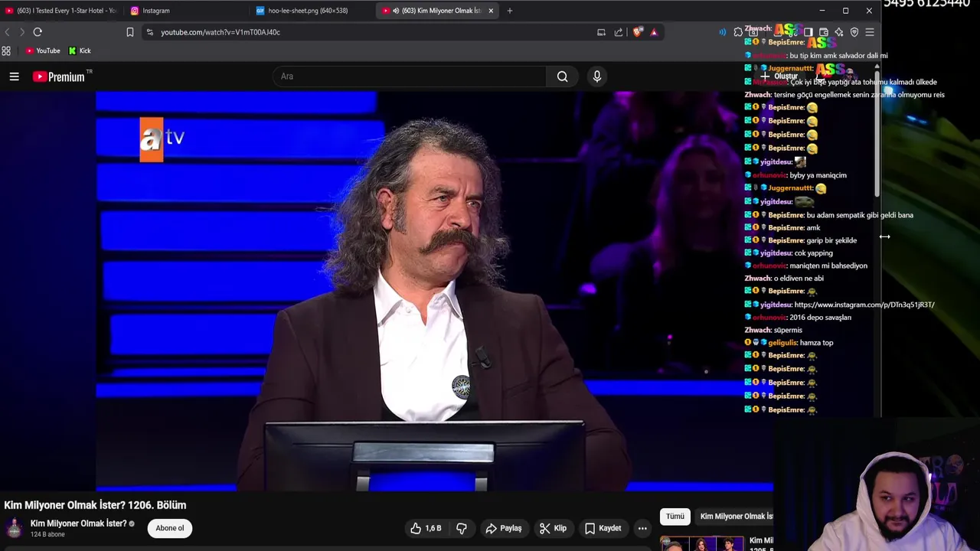Open the Brave VPN shield icon
This screenshot has width=980, height=551.
point(854,32)
